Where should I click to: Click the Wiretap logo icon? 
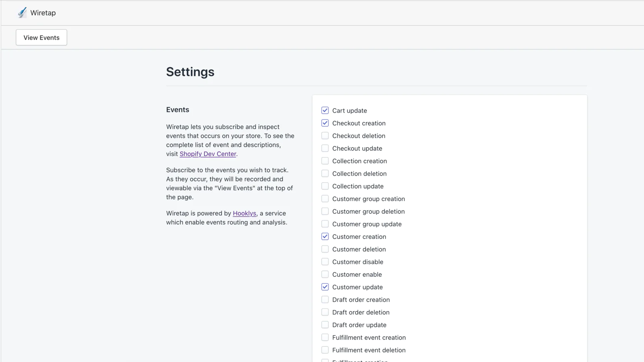[x=22, y=13]
